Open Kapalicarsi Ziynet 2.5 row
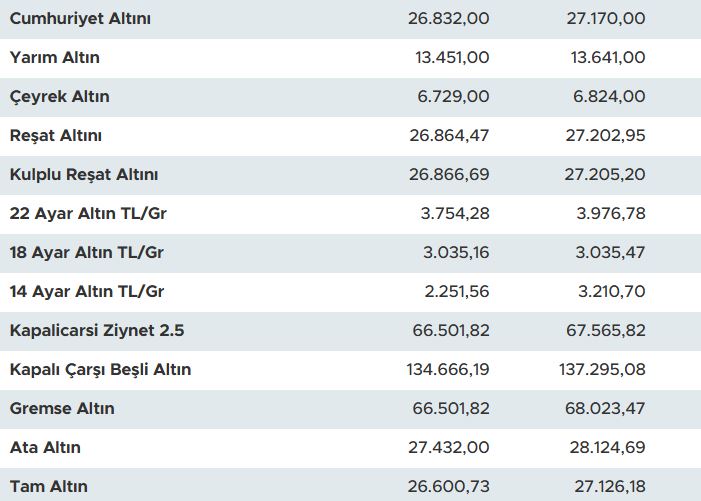 coord(97,331)
